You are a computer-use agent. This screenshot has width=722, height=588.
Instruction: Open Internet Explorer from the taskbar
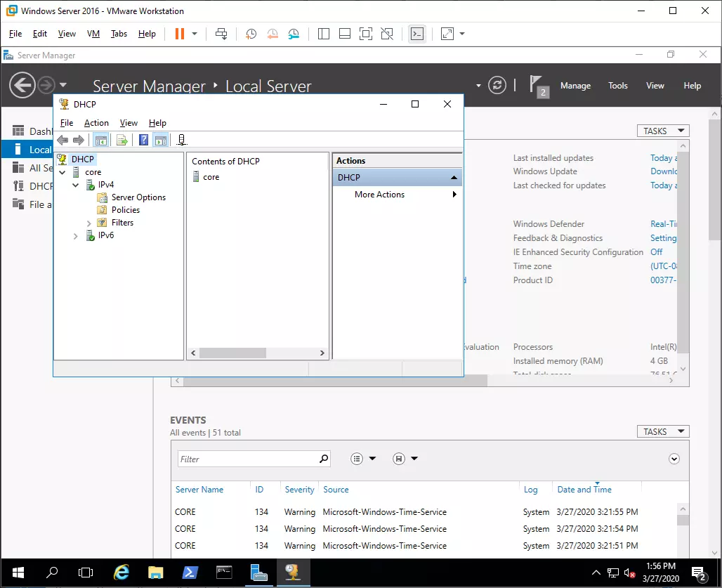122,573
